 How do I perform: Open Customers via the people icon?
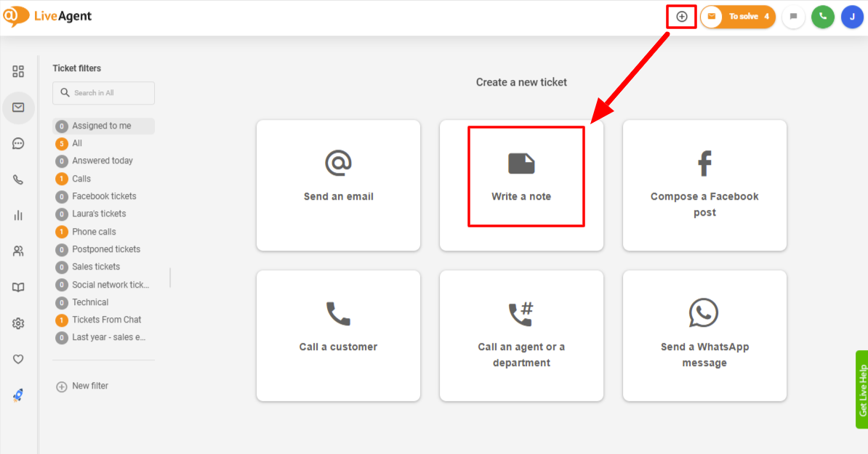pos(18,251)
